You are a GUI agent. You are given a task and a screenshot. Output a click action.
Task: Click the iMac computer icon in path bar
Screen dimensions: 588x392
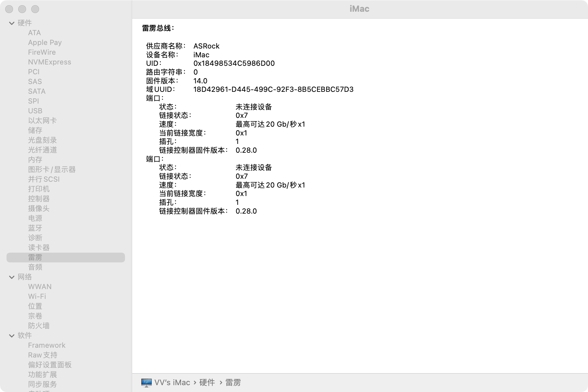pos(147,383)
